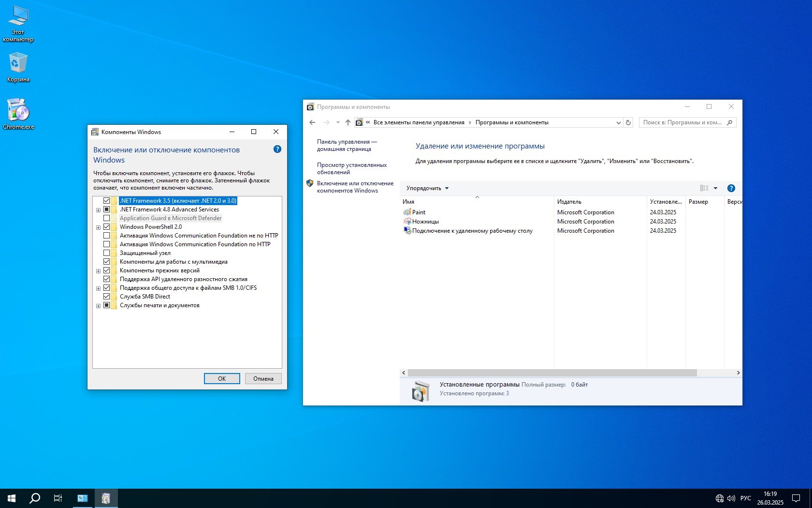
Task: Click the Paint program entry icon
Action: pyautogui.click(x=407, y=212)
